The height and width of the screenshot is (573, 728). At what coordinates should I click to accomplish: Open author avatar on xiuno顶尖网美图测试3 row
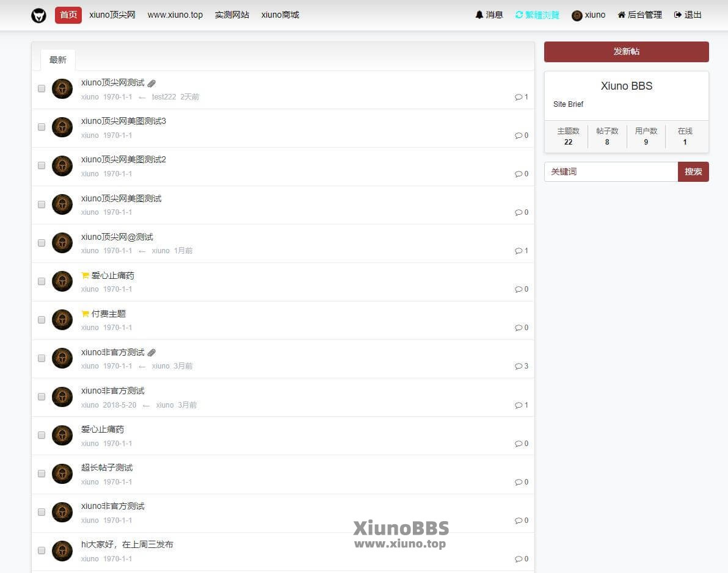[62, 127]
